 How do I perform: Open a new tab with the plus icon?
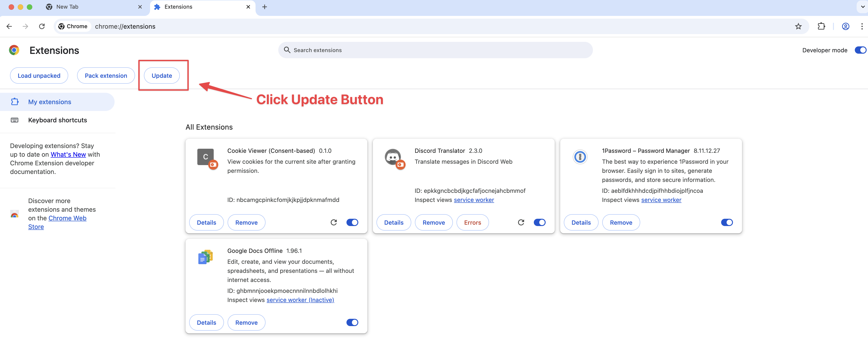click(x=264, y=7)
